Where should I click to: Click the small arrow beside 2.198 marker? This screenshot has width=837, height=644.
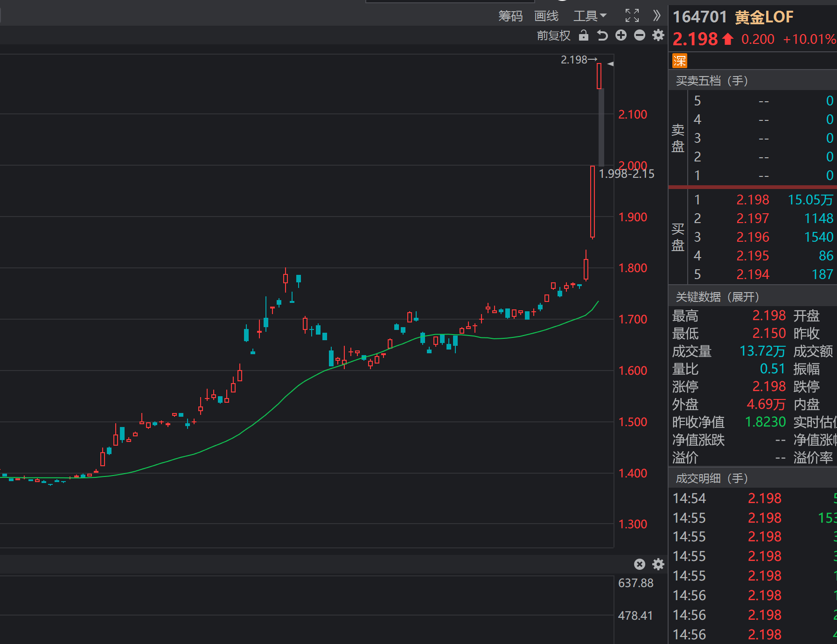pos(611,64)
